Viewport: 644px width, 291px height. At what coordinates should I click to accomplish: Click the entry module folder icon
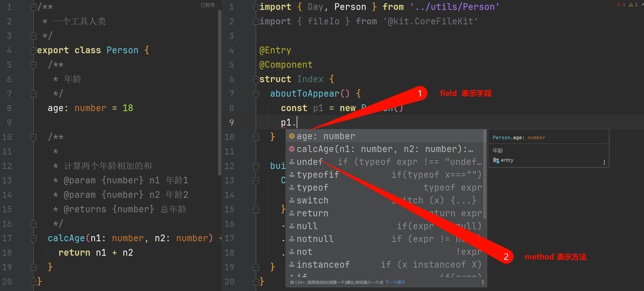click(496, 160)
